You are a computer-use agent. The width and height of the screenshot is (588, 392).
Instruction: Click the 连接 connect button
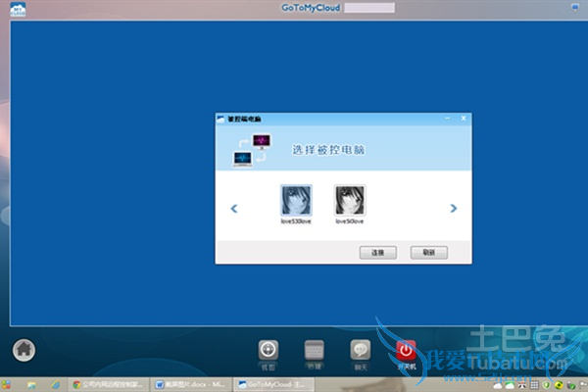[x=377, y=253]
